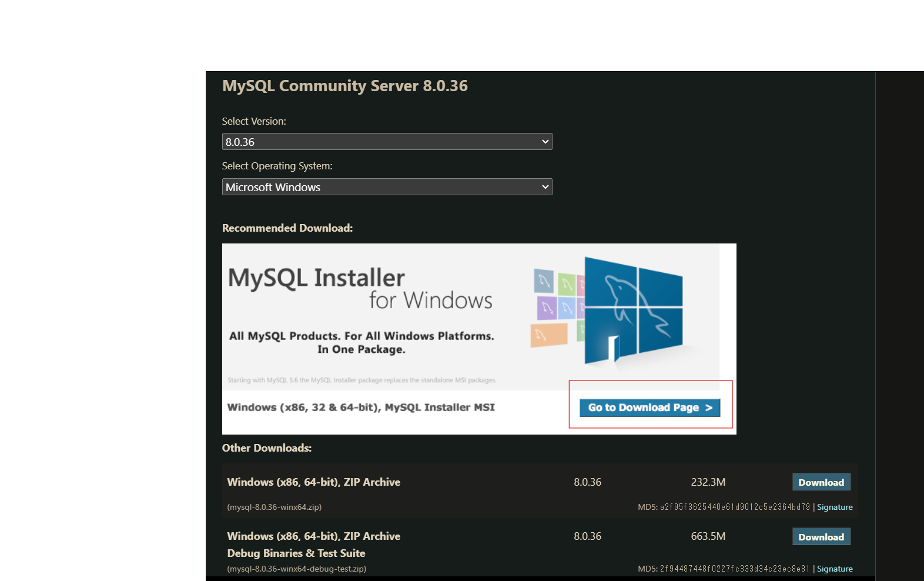Click the MySQL Community Server 8.0.36 heading

pos(345,86)
